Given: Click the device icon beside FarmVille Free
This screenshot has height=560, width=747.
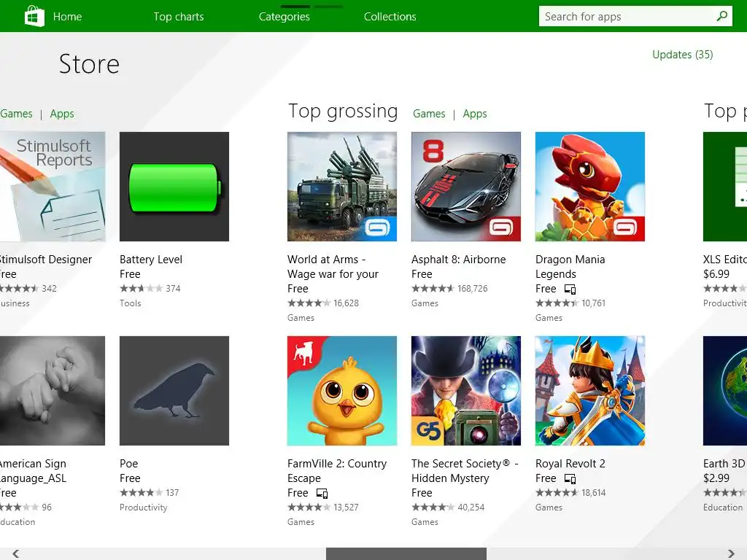Looking at the screenshot, I should tap(322, 494).
